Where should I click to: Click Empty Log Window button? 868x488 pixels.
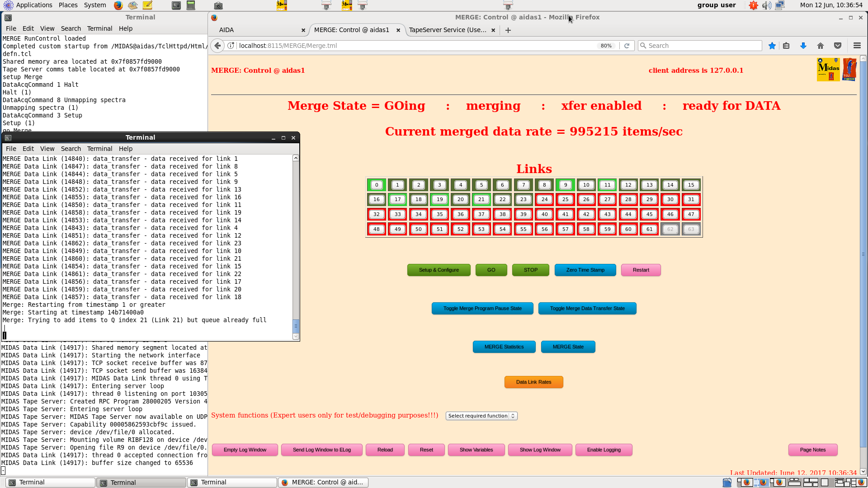point(245,450)
